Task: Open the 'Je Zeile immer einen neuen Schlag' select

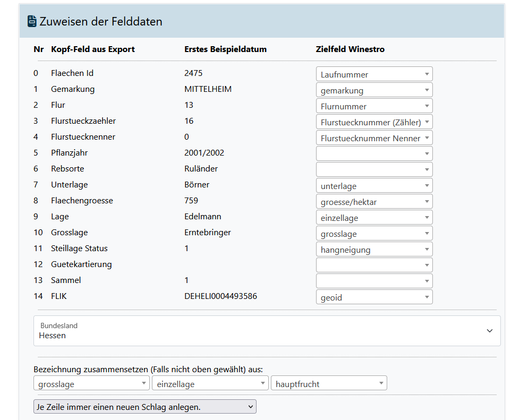Action: (144, 407)
